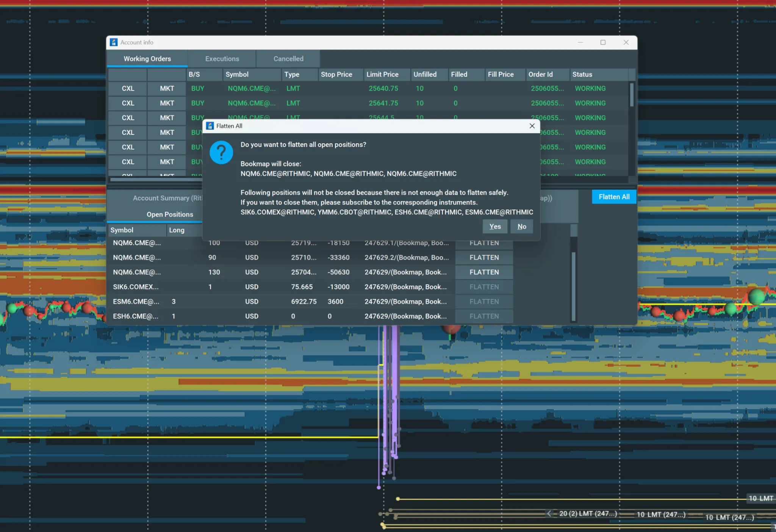Click the working orders vertical scrollbar thumb

(632, 95)
